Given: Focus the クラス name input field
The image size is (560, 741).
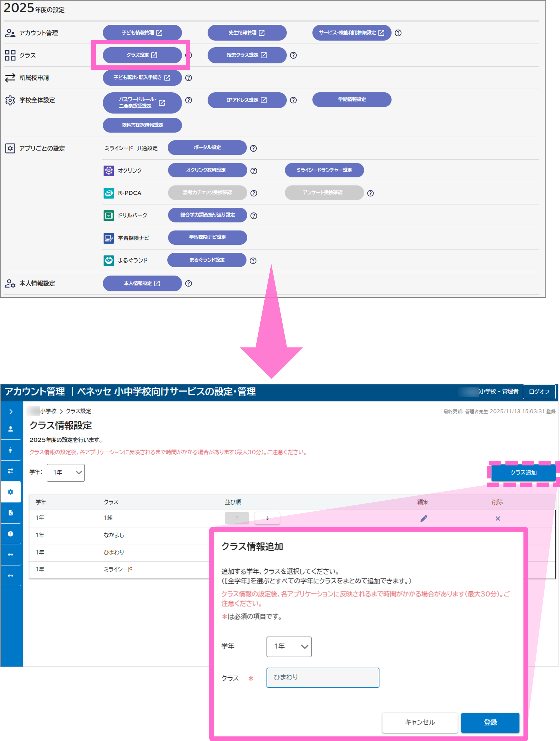Looking at the screenshot, I should (x=323, y=678).
